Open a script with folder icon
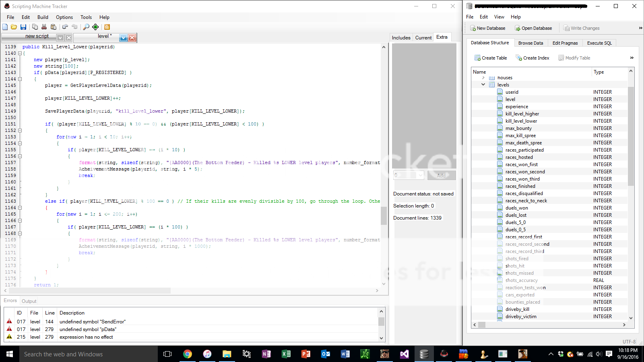Screen dimensions: 644x362 14,27
